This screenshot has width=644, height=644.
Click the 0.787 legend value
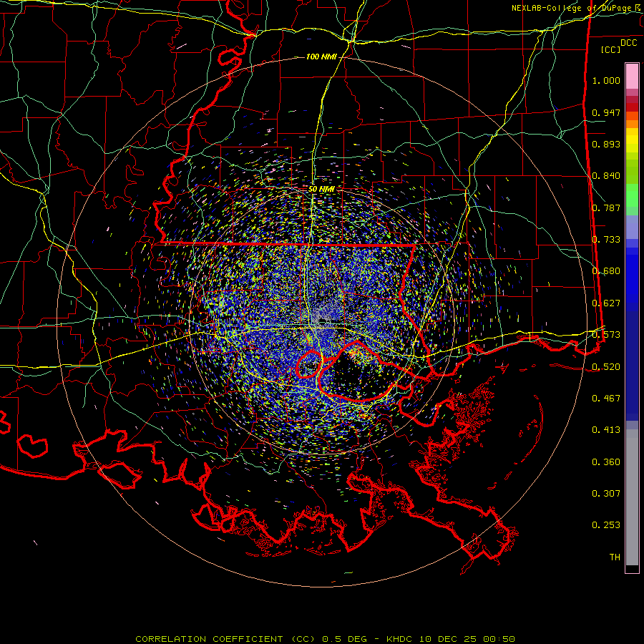(x=606, y=208)
